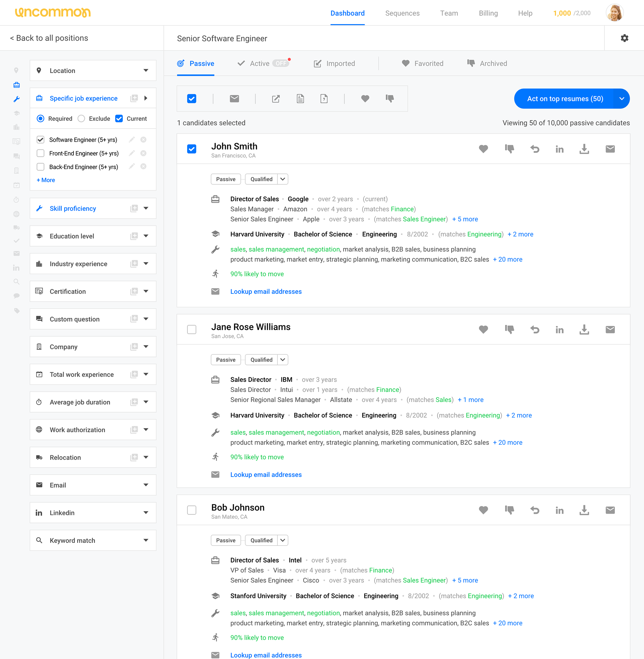Click the 1,000 /2,000 credits counter
Viewport: 644px width, 659px height.
(572, 13)
